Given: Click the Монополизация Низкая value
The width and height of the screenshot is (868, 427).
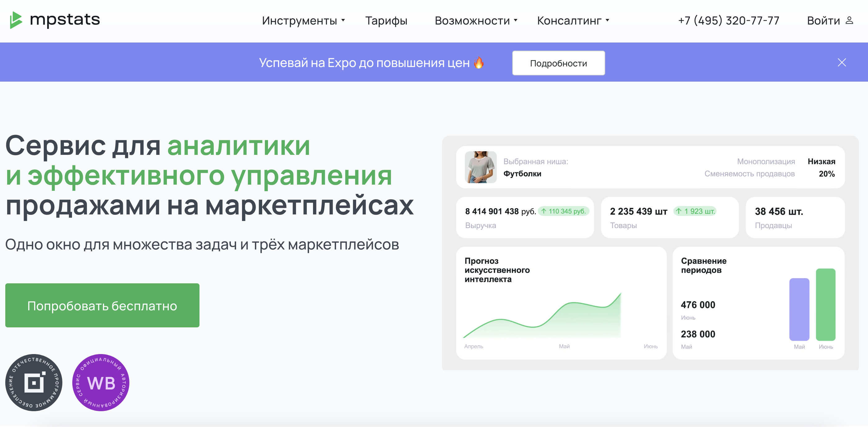Looking at the screenshot, I should [x=821, y=161].
